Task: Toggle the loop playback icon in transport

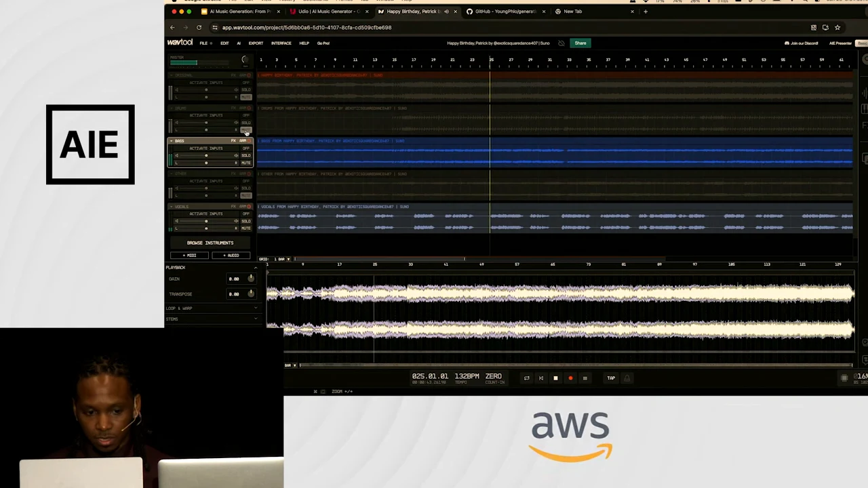Action: click(x=526, y=378)
